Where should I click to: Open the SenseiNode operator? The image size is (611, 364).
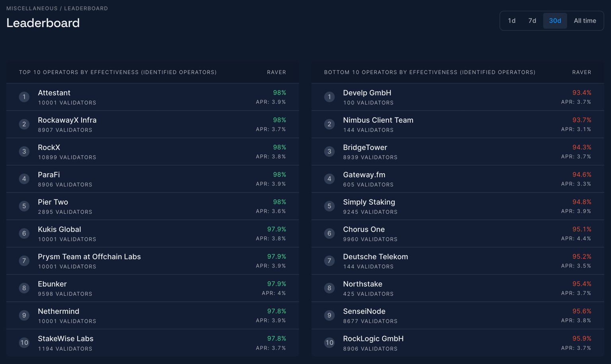click(x=364, y=312)
